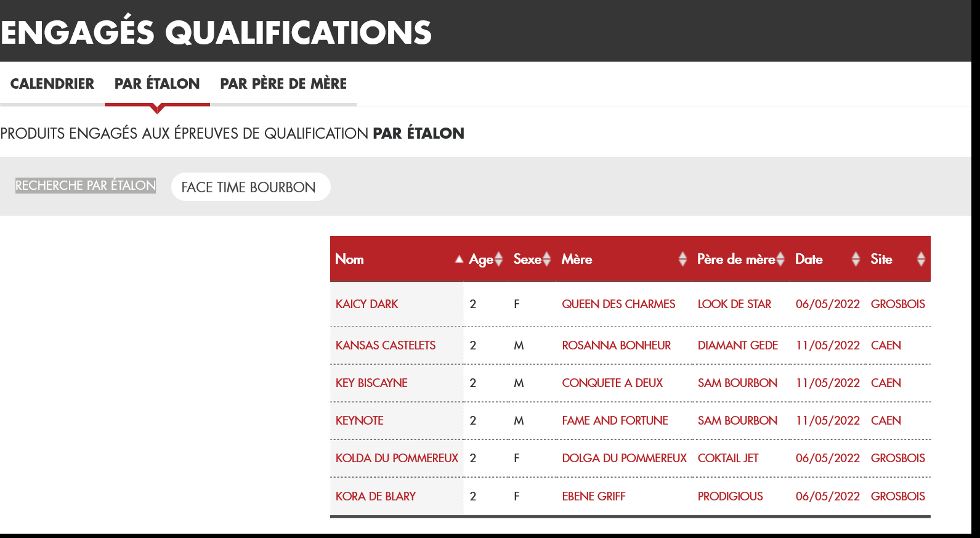
Task: Open mare QUEEN DES CHARMES link
Action: [x=618, y=304]
